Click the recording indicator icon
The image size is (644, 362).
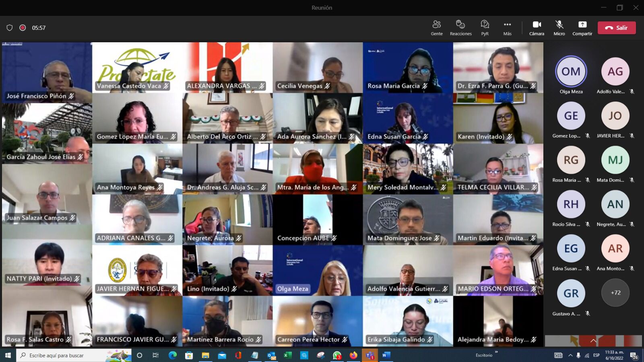coord(23,28)
